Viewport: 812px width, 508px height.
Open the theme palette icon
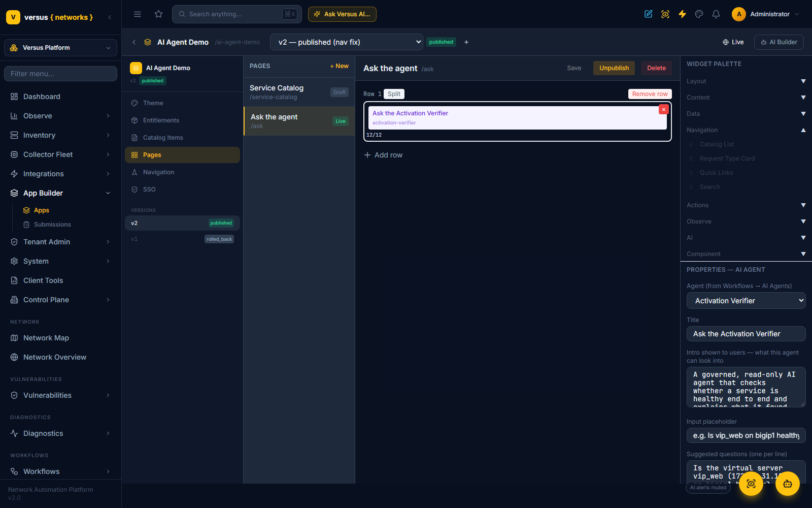(x=699, y=14)
